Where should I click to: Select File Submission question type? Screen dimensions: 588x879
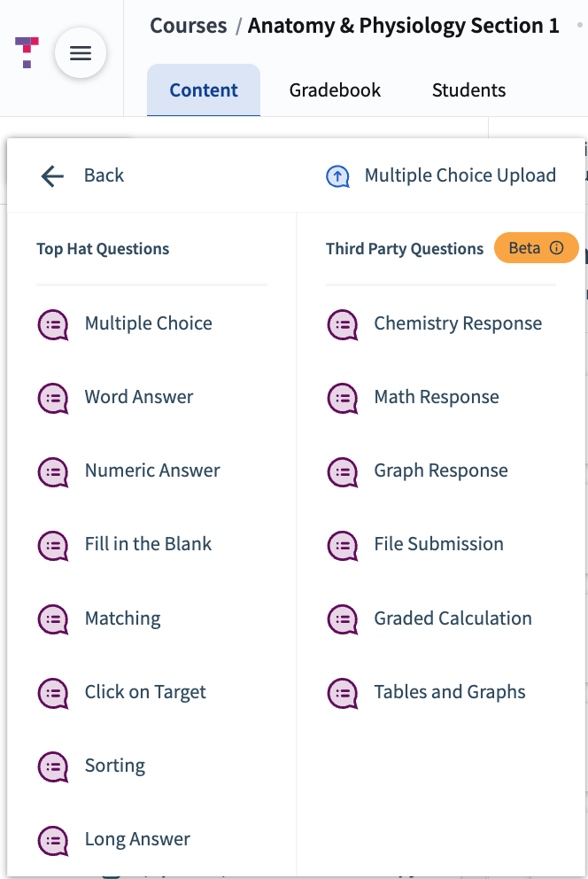(438, 544)
